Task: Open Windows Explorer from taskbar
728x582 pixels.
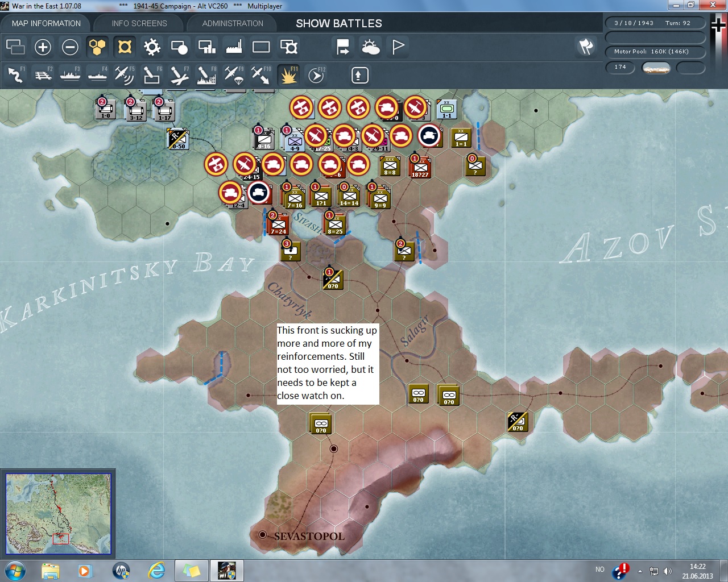Action: [x=51, y=571]
